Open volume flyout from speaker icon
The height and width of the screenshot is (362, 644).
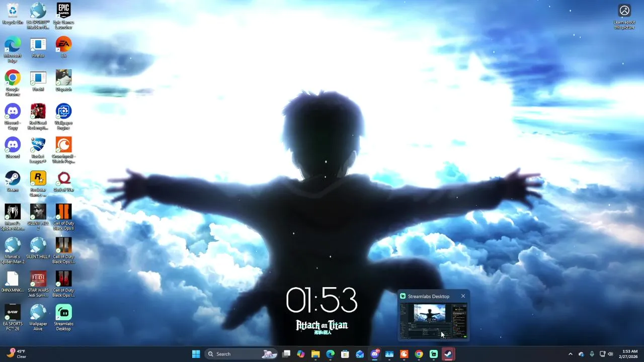pos(610,354)
